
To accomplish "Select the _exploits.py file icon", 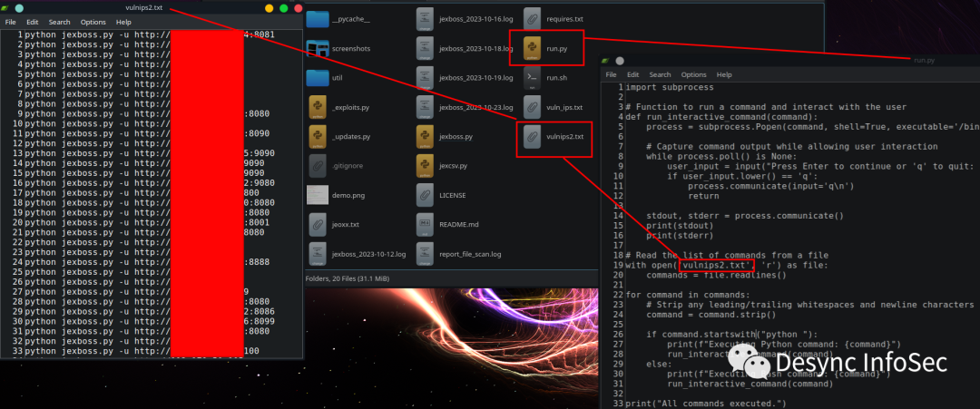I will tap(318, 107).
